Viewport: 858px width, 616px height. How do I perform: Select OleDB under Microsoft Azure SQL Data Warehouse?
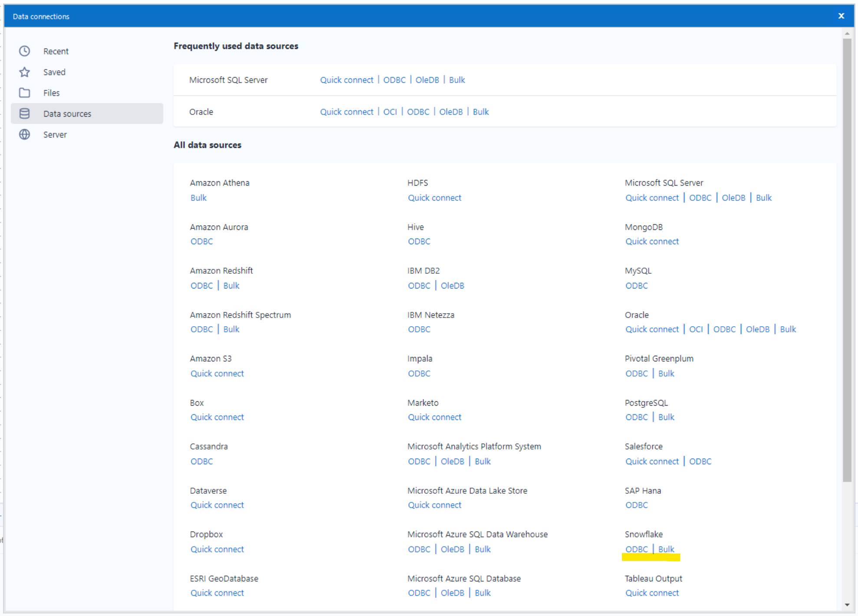pos(453,550)
